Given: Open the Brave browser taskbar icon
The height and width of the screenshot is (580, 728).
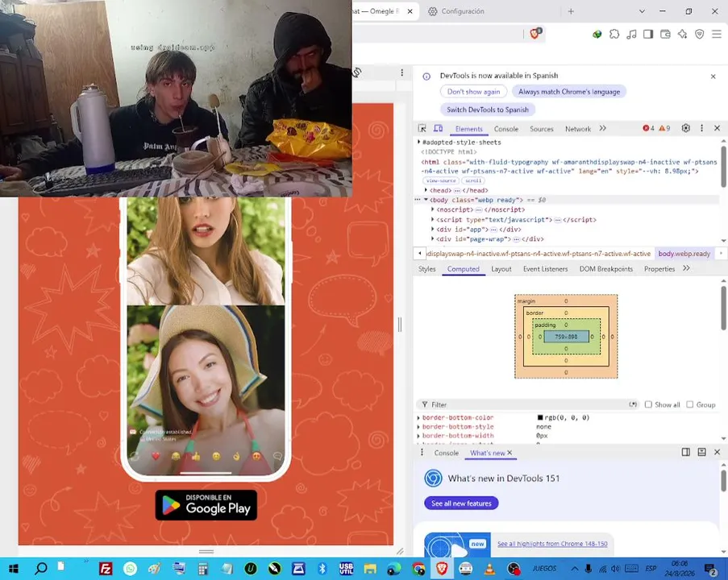Looking at the screenshot, I should pos(442,569).
